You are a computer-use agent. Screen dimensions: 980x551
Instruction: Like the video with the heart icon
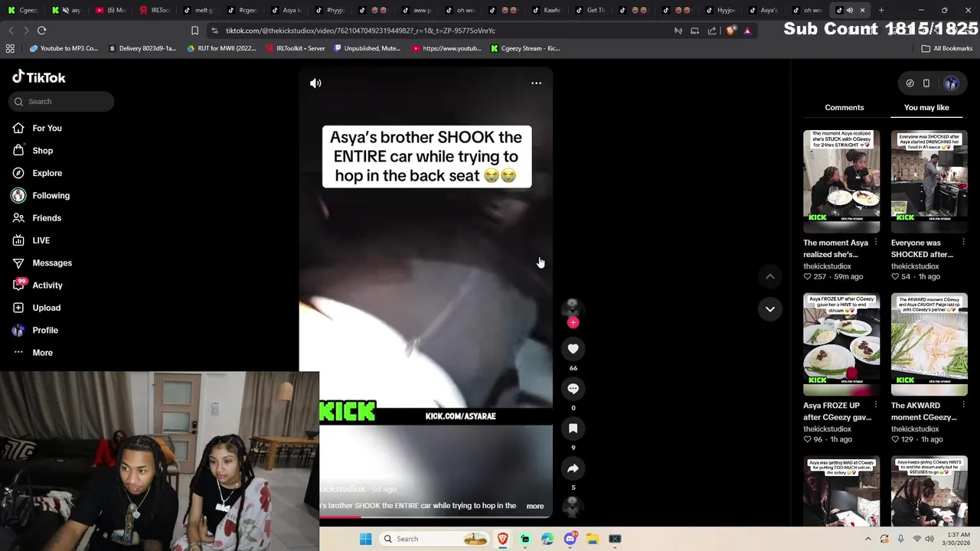click(573, 349)
